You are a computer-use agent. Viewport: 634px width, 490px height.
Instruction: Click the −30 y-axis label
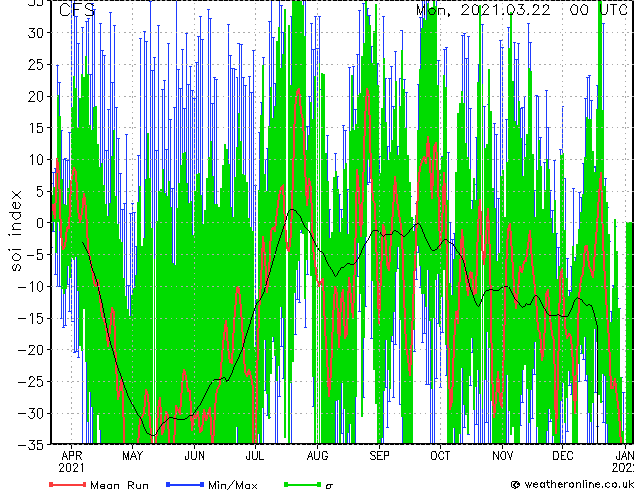(31, 413)
